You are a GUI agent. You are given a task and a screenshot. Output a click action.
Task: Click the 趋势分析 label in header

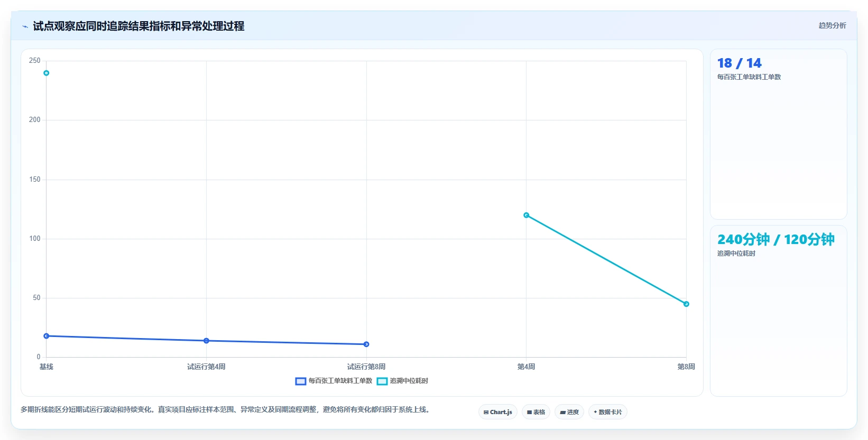[832, 25]
